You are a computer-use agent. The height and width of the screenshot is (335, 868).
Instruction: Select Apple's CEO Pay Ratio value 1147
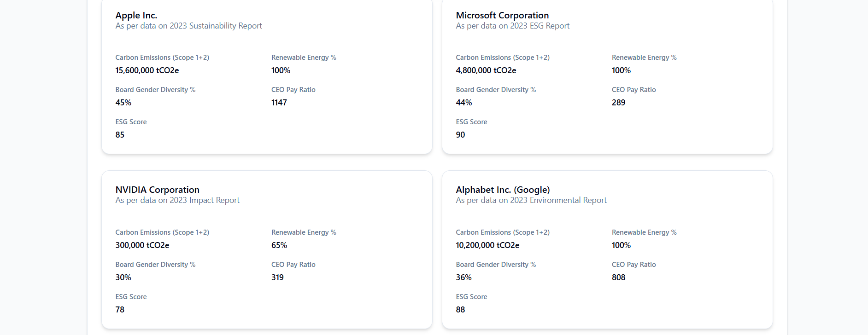(279, 103)
